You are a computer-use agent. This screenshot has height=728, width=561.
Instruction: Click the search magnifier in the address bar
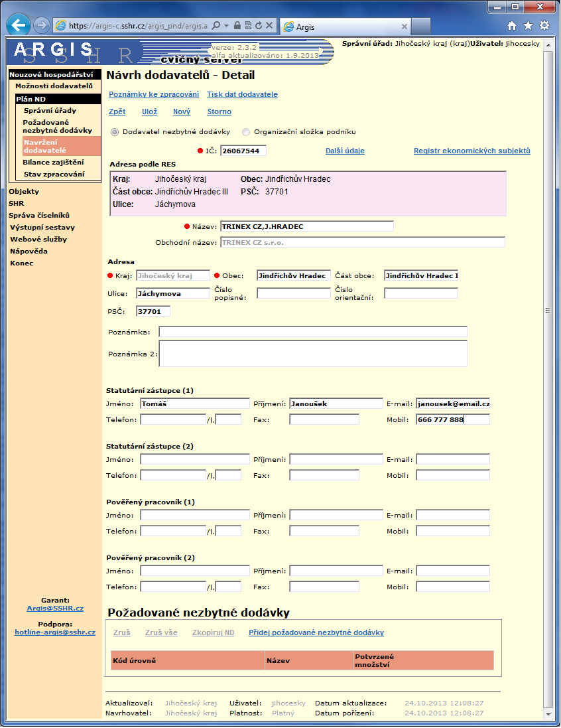click(216, 25)
